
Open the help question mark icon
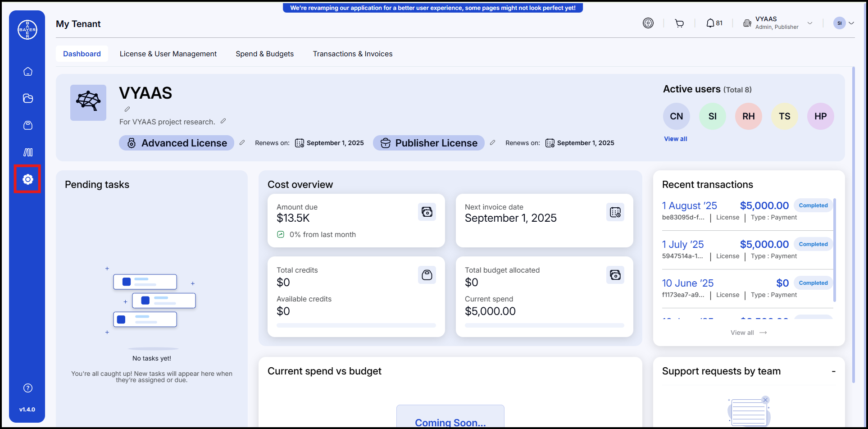(x=28, y=388)
